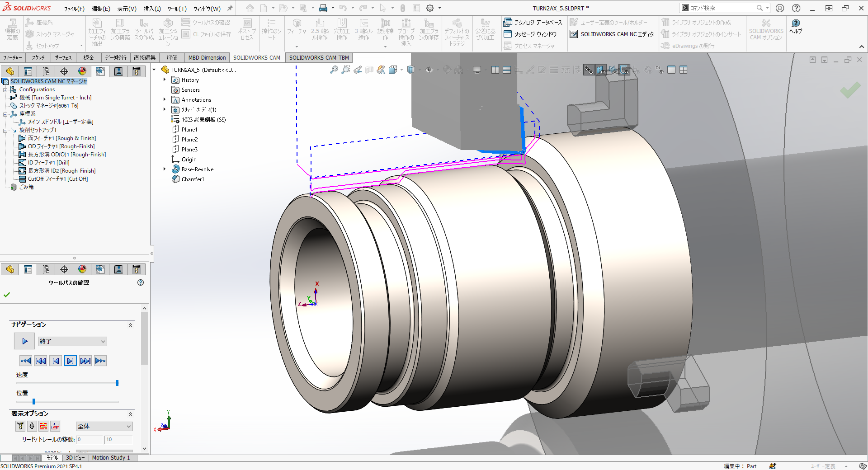Image resolution: width=868 pixels, height=470 pixels.
Task: Click the Print icon in title toolbar
Action: point(323,8)
